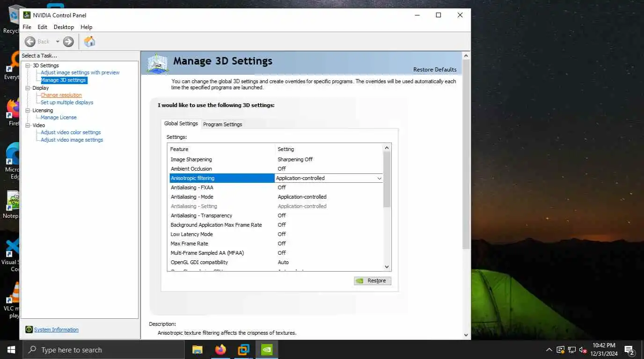Open Adjust video image settings
Screen dimensions: 644x359
coord(72,140)
